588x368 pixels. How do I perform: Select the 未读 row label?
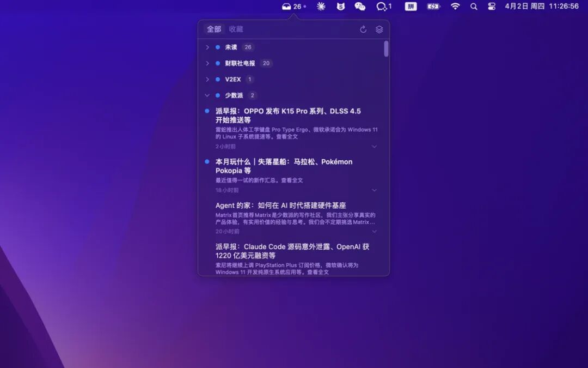pos(231,47)
